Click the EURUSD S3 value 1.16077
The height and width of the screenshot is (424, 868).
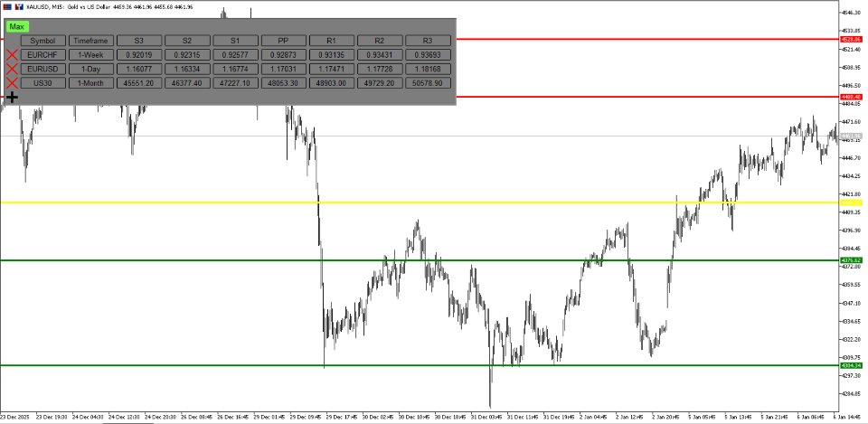click(139, 69)
